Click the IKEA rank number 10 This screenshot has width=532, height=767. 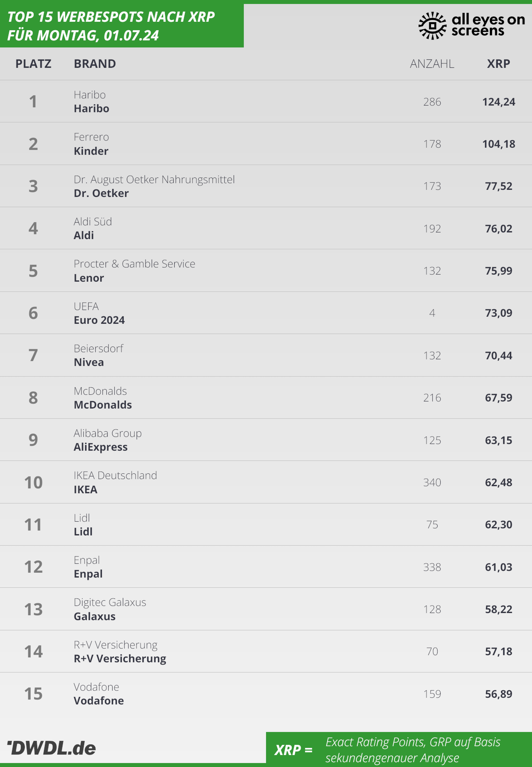[x=33, y=482]
